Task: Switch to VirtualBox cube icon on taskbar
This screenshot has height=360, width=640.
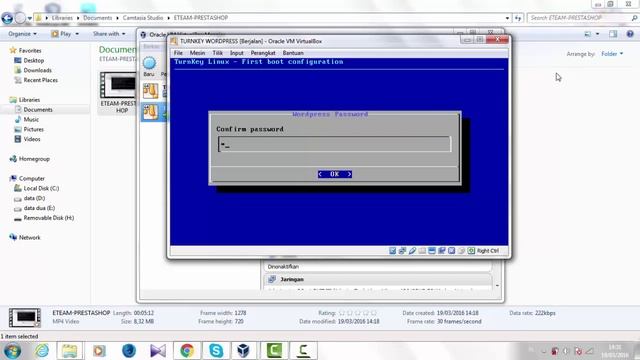Action: 244,351
